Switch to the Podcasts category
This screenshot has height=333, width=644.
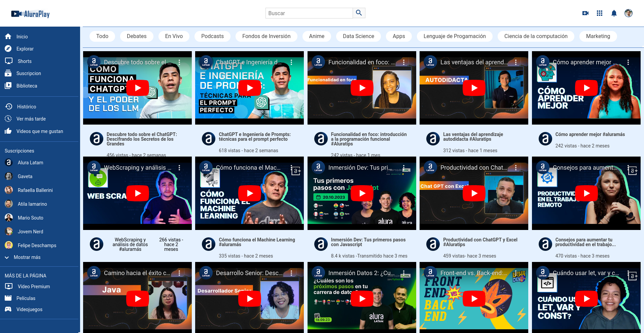[212, 36]
